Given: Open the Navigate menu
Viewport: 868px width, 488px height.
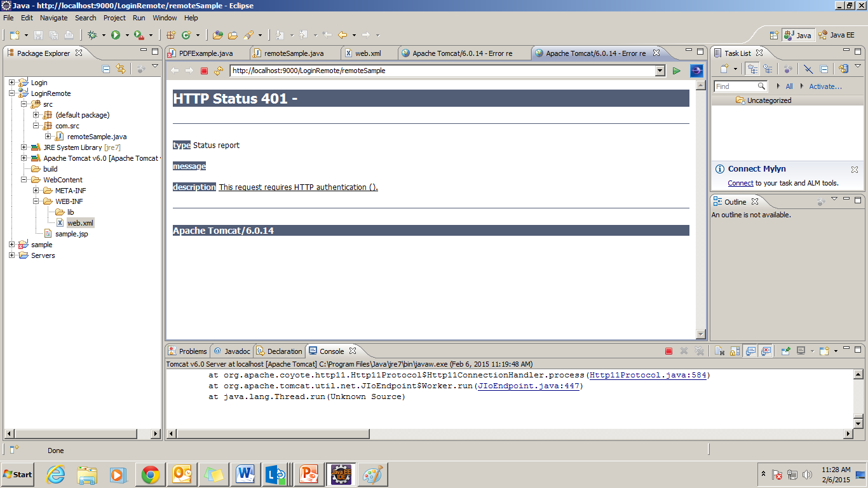Looking at the screenshot, I should coord(53,18).
